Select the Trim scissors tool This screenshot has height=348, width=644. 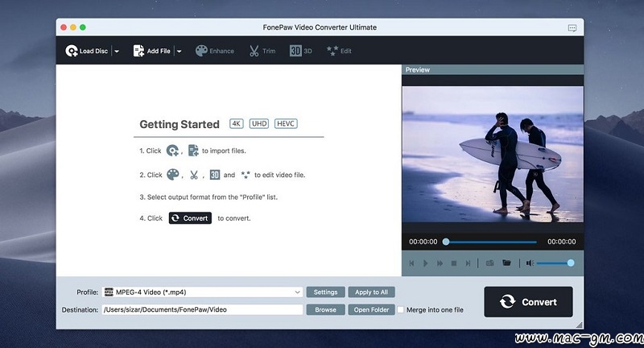(x=262, y=51)
